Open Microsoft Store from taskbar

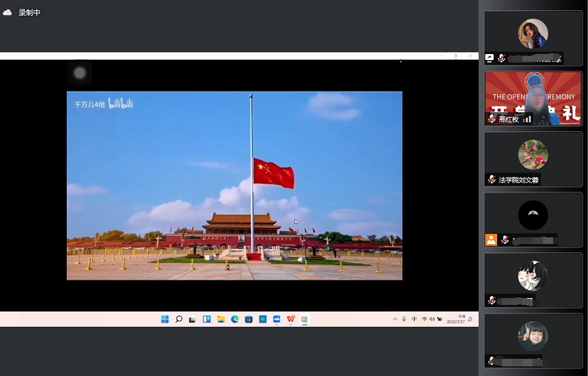[x=249, y=319]
